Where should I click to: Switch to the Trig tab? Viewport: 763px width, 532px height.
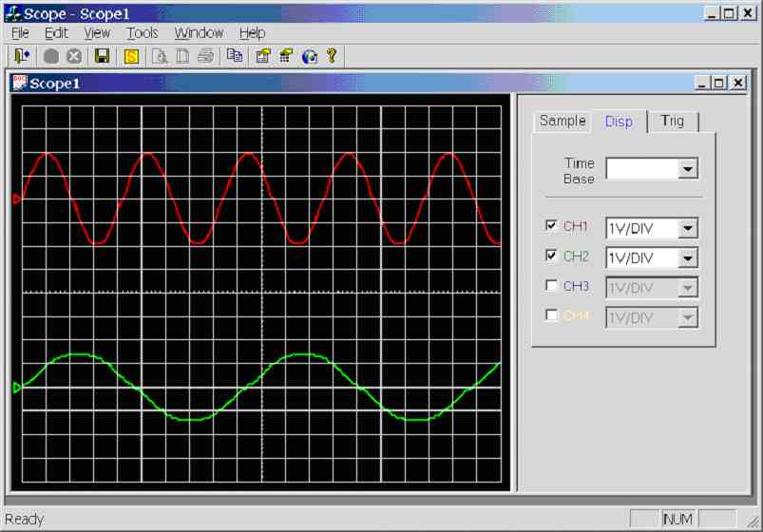(673, 121)
